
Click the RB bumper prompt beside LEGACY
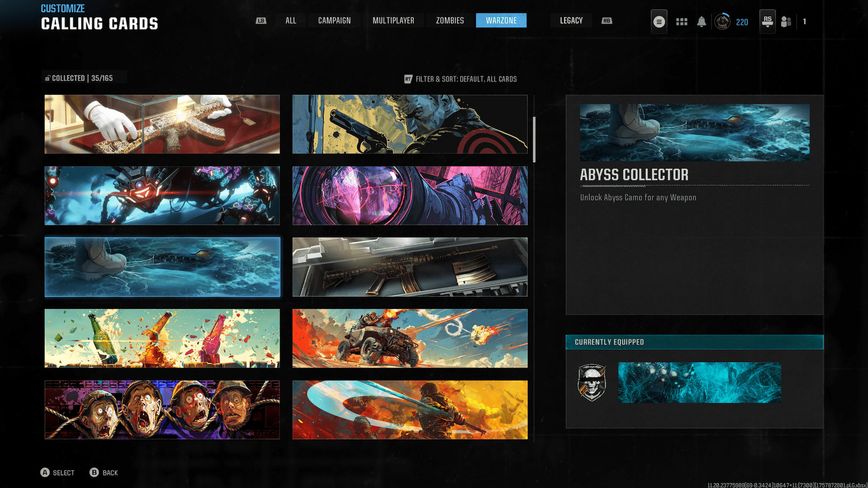click(607, 20)
